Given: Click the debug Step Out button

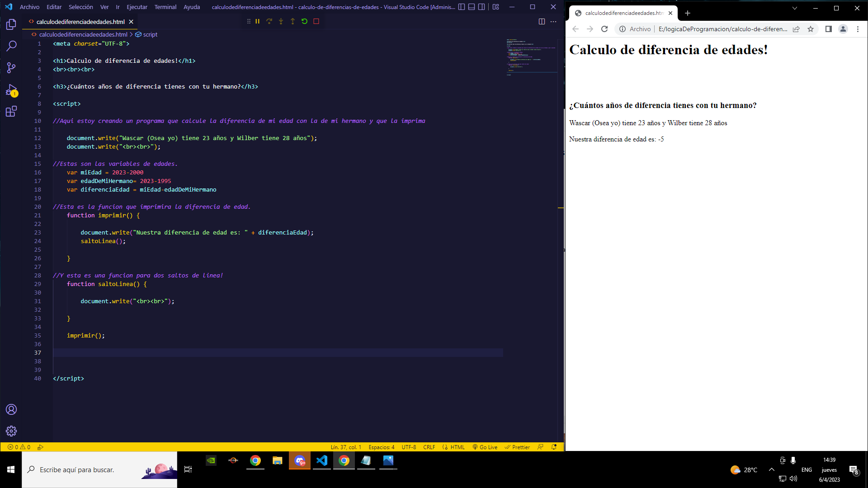Looking at the screenshot, I should point(293,21).
